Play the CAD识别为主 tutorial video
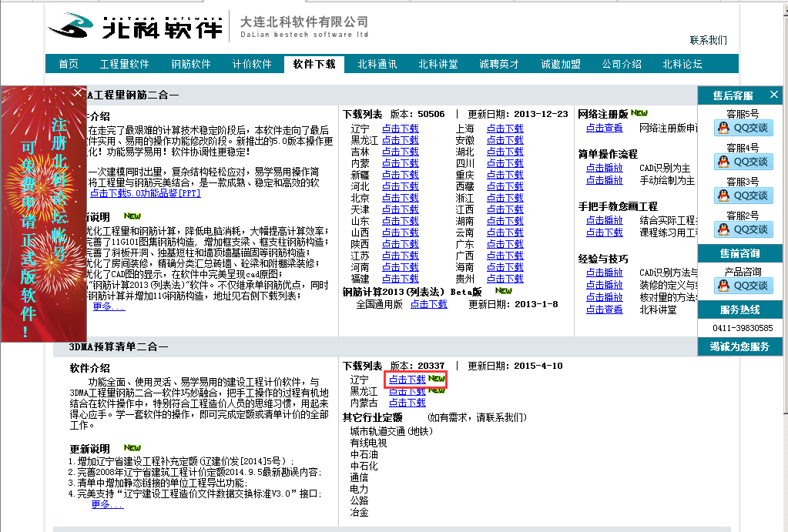 (x=605, y=168)
